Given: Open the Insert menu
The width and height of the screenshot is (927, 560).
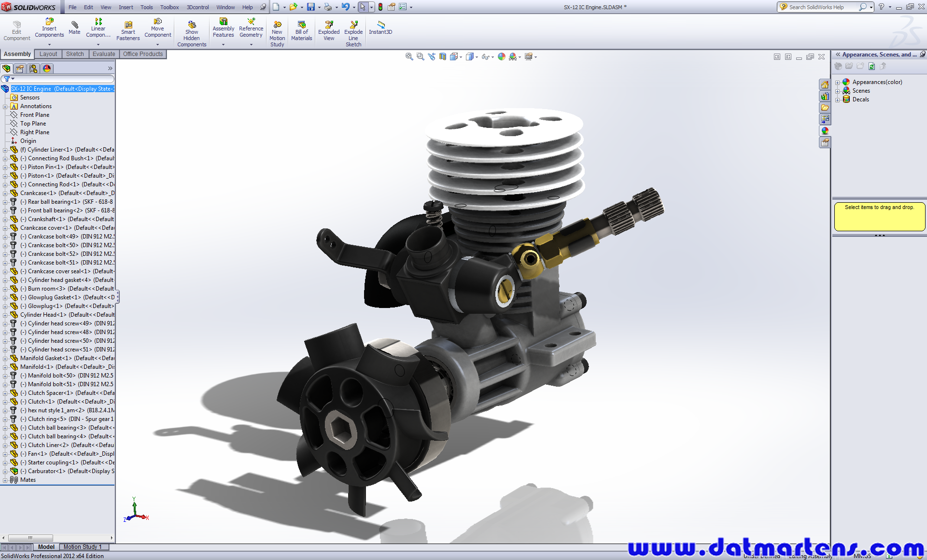Looking at the screenshot, I should point(126,7).
